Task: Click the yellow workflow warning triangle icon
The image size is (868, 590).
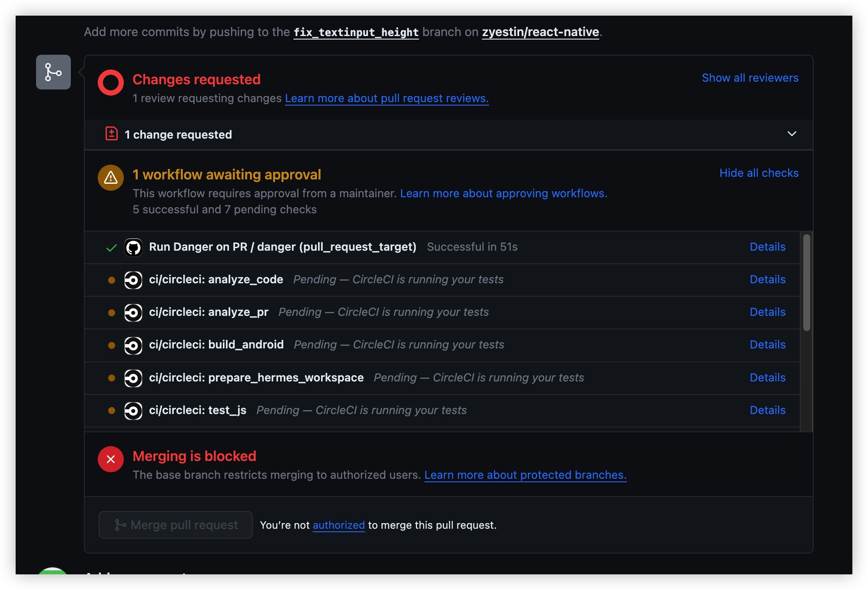Action: point(110,177)
